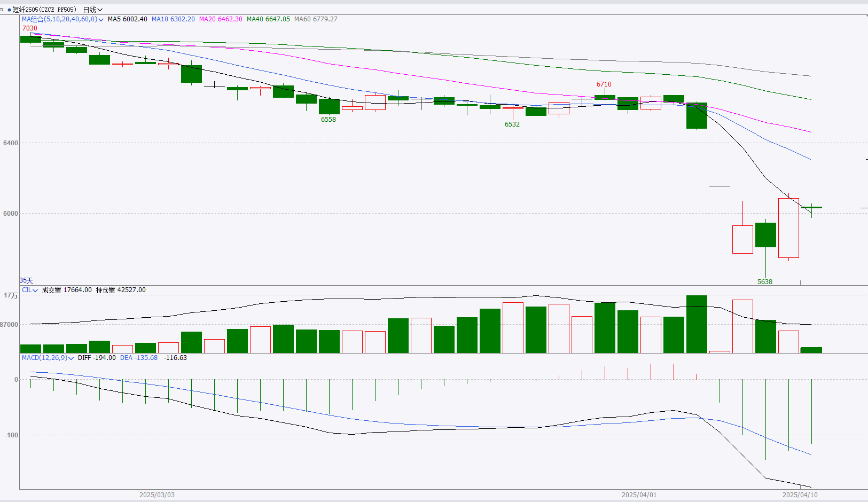Select the green MA40 value label
Viewport: 868px width, 502px height.
pyautogui.click(x=268, y=19)
